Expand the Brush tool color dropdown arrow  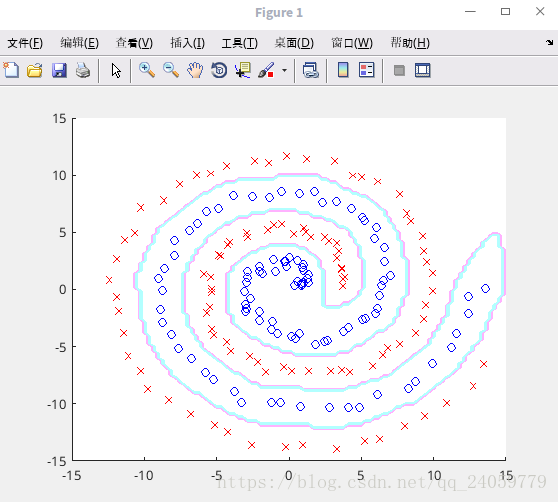coord(284,70)
